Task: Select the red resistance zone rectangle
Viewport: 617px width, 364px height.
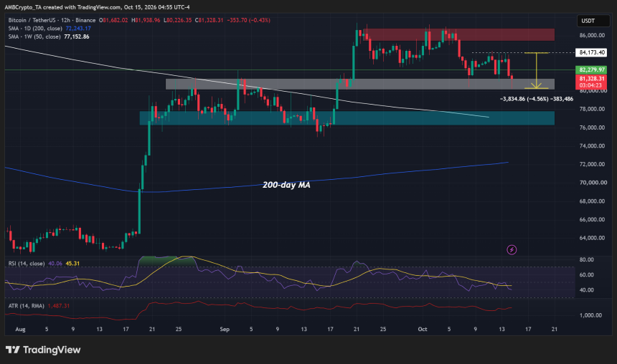Action: pyautogui.click(x=459, y=34)
